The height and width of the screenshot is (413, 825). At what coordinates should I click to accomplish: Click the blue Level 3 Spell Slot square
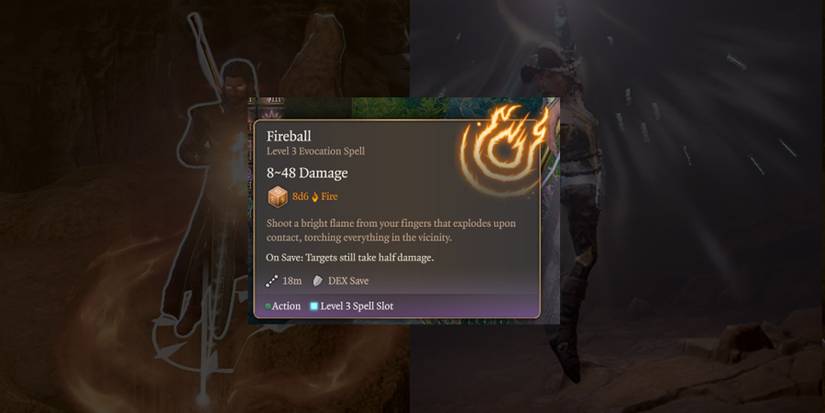(314, 306)
